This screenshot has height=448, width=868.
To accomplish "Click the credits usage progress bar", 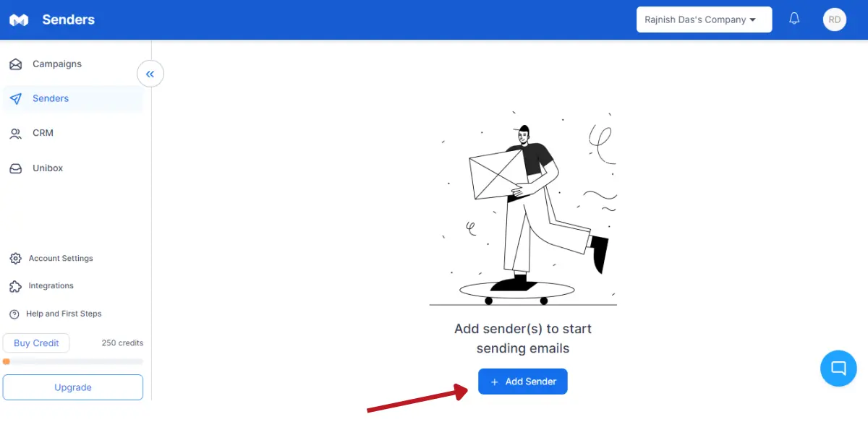I will tap(73, 361).
